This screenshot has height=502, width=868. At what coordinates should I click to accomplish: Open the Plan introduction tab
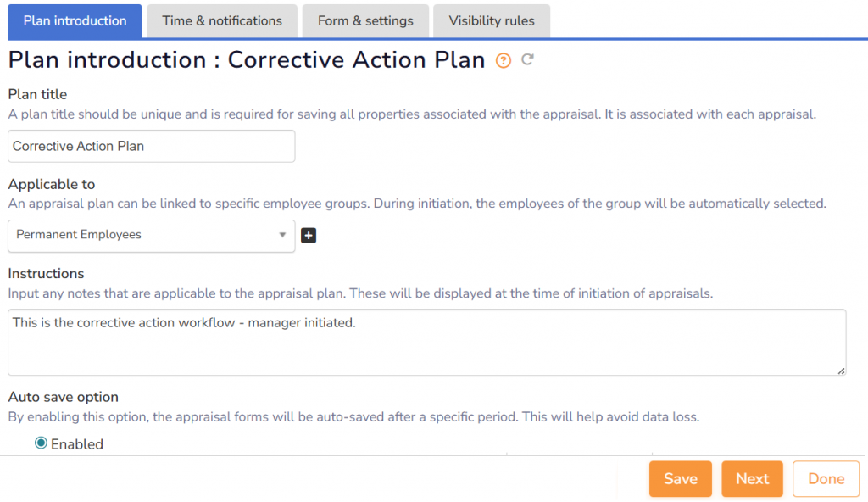pos(75,21)
